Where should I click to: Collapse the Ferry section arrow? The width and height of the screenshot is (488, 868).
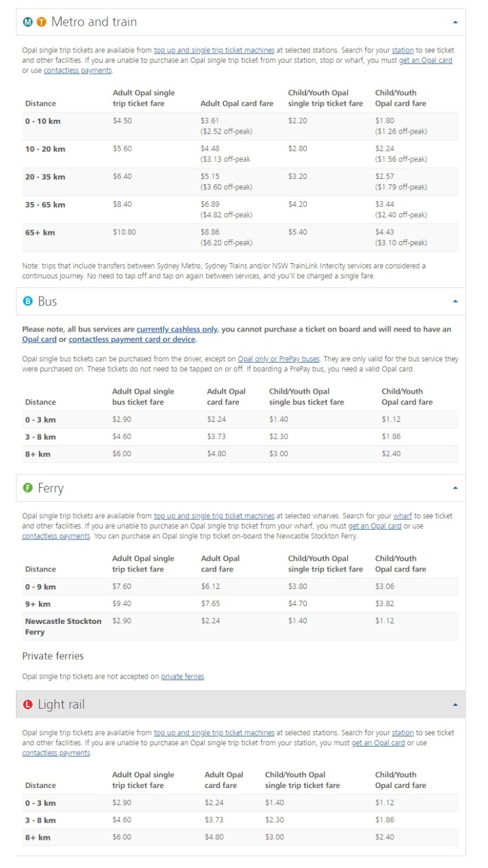(x=455, y=488)
